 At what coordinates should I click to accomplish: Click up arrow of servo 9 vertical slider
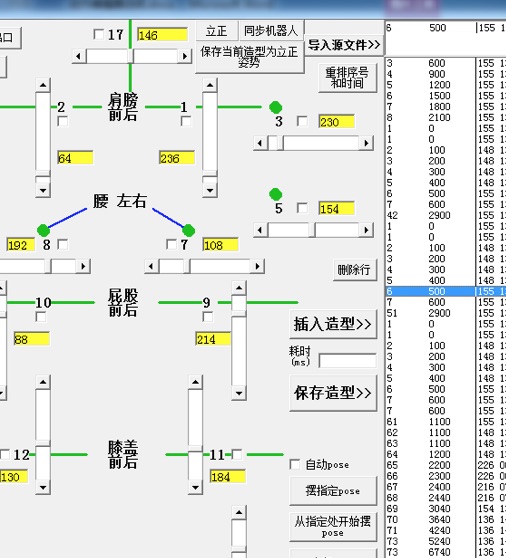239,288
